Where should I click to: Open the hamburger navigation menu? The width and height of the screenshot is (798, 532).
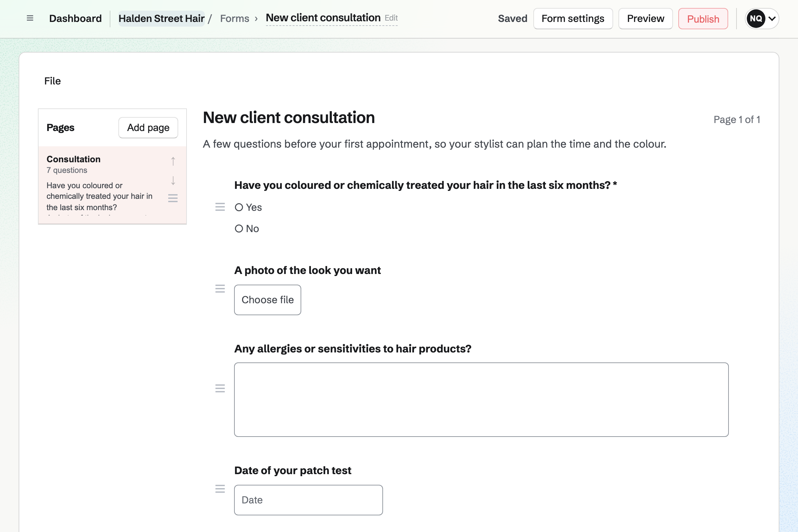coord(30,18)
